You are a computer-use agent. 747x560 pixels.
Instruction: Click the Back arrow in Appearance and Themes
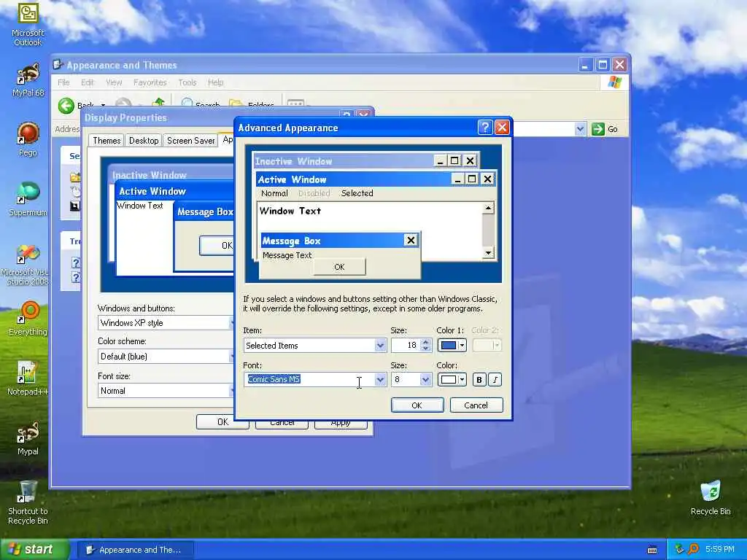[x=66, y=105]
